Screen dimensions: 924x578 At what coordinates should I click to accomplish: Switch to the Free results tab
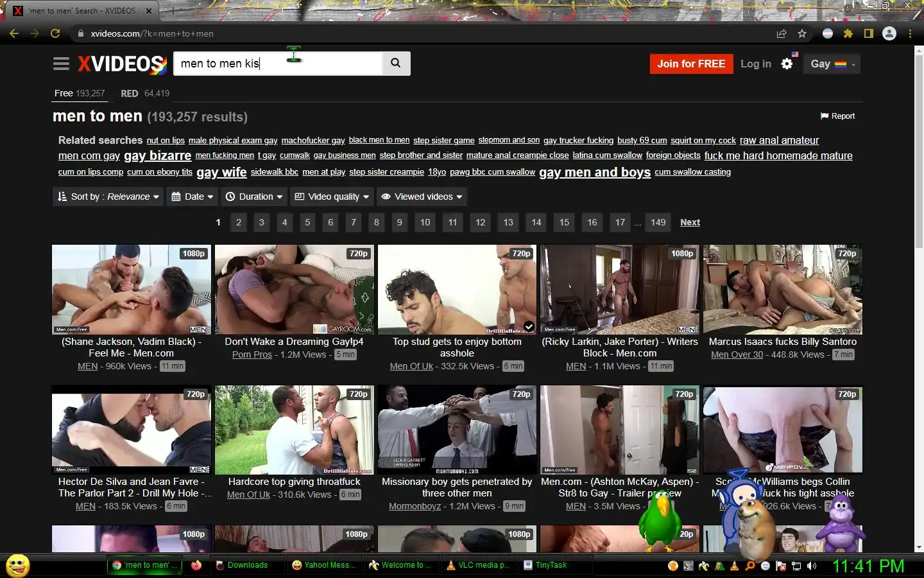click(x=80, y=93)
